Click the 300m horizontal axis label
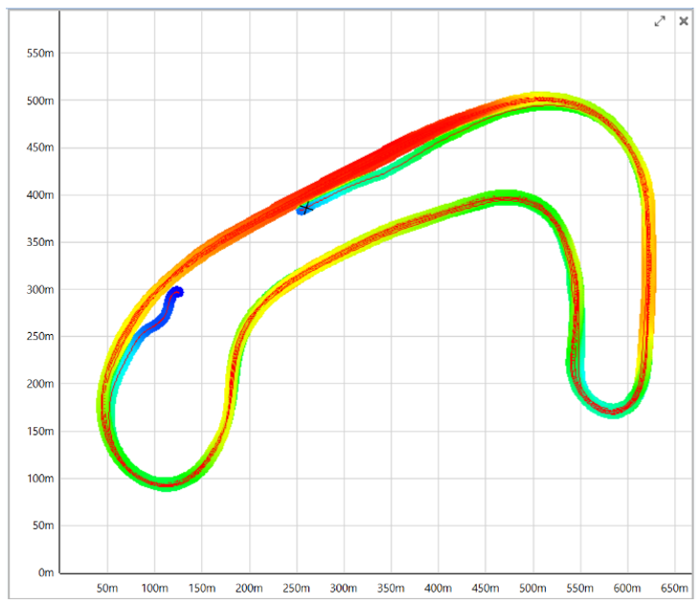This screenshot has height=604, width=700. click(344, 588)
